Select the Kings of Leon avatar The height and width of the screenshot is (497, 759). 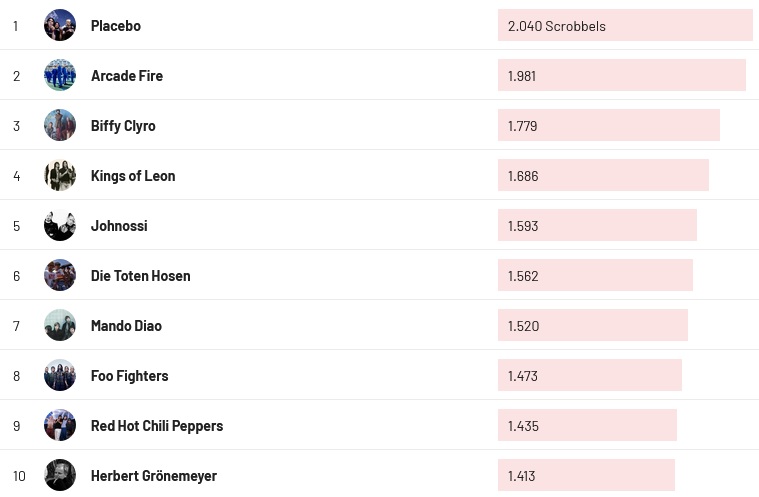(x=60, y=175)
